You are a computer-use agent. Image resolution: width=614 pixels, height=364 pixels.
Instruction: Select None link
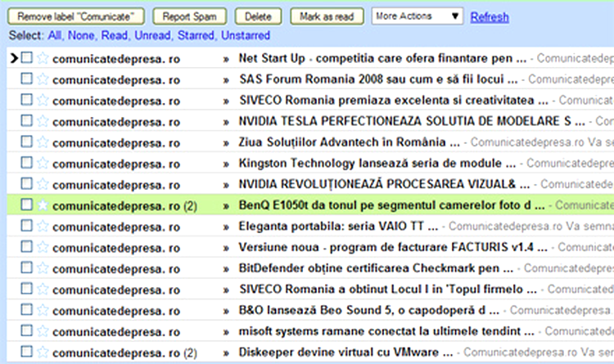(81, 36)
